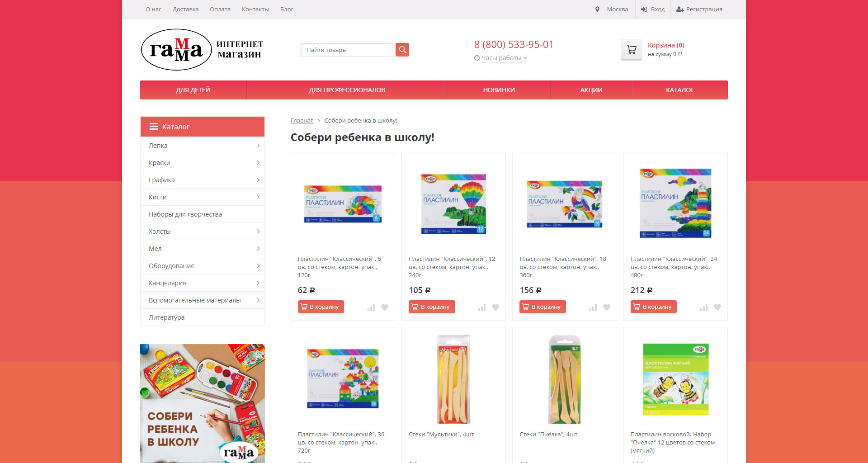Open the ДЛЯ ПРОФЕССИОНАЛОВ menu tab

(347, 90)
